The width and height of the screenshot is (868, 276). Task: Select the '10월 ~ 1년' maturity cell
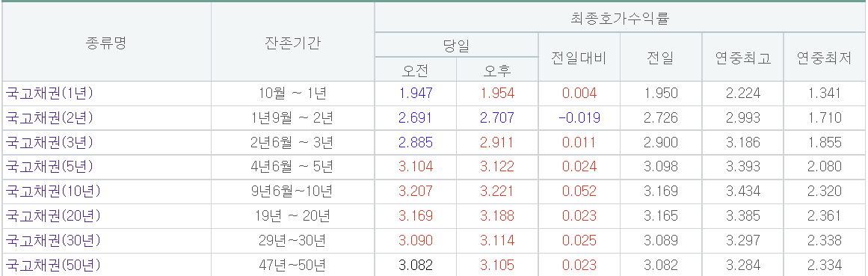tap(292, 93)
